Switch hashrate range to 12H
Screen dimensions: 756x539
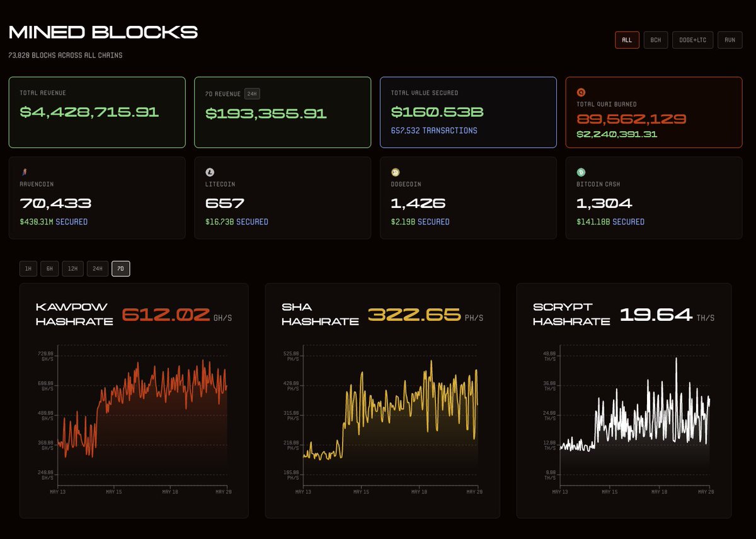[72, 269]
